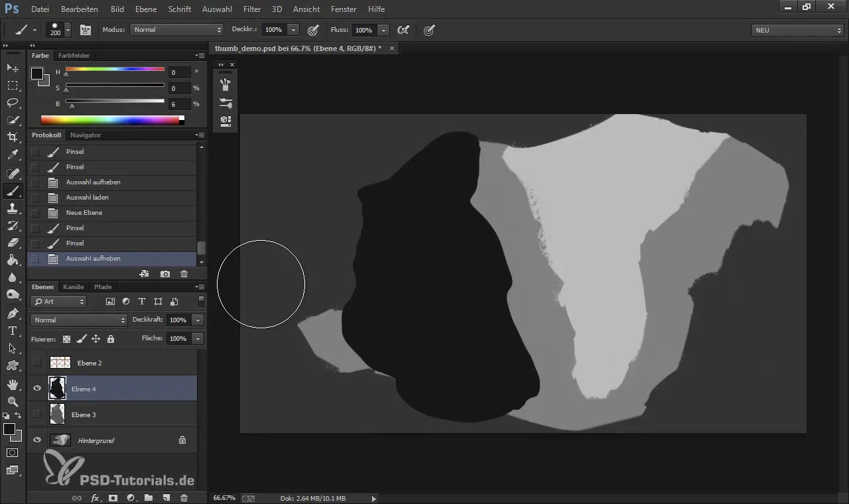Viewport: 849px width, 504px height.
Task: Select the Paint Bucket tool
Action: pos(13,259)
